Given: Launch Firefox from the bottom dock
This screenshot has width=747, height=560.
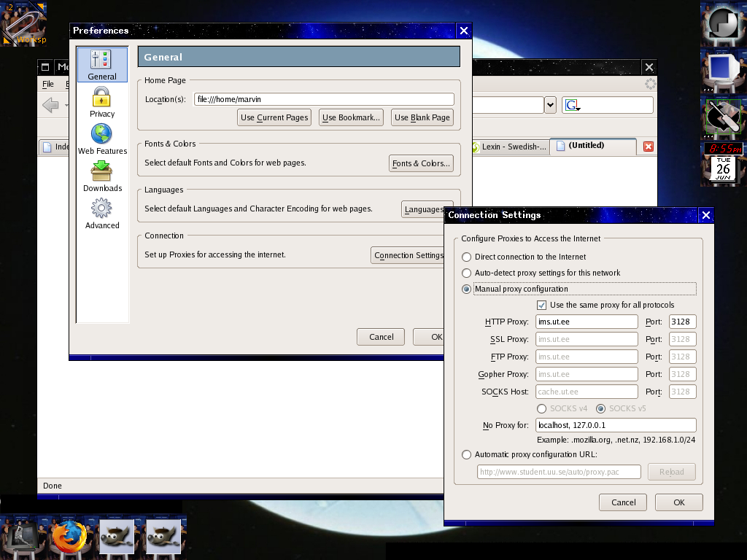Looking at the screenshot, I should coord(69,538).
